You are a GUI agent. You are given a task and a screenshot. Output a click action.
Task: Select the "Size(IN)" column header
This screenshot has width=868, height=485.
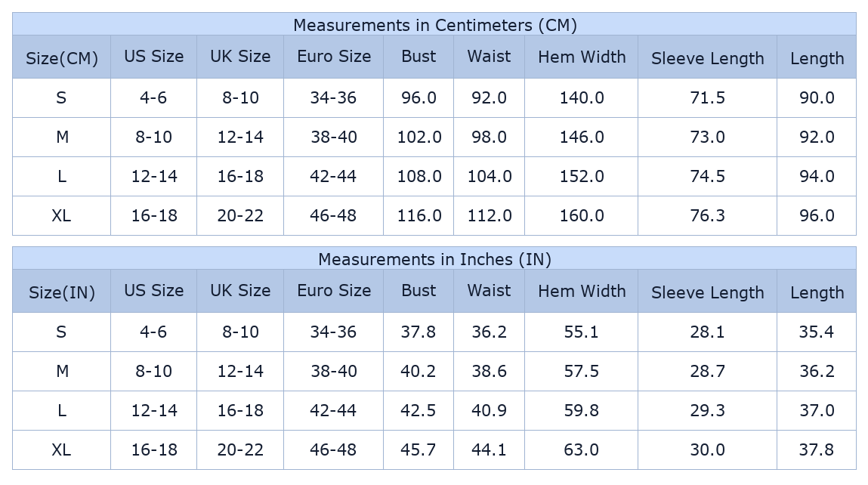coord(62,292)
